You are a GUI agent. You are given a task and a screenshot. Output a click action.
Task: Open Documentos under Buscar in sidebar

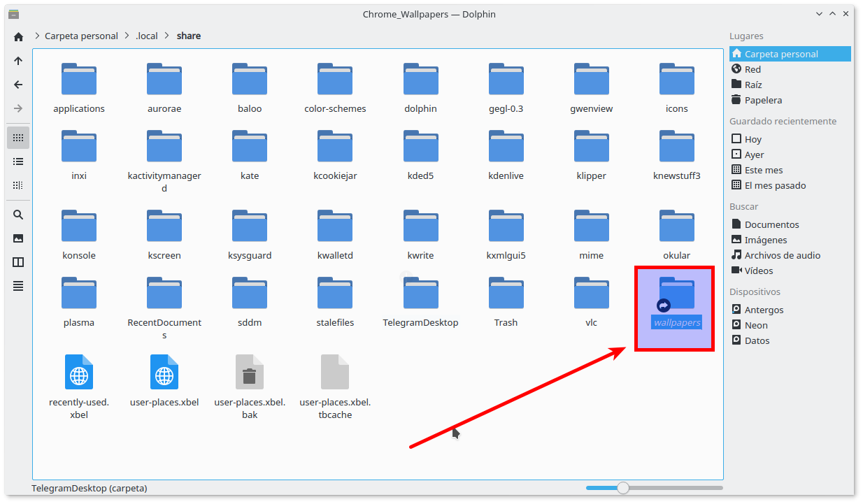[771, 224]
